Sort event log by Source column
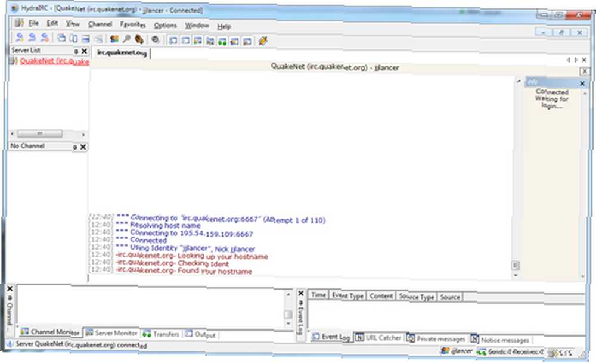 (449, 297)
